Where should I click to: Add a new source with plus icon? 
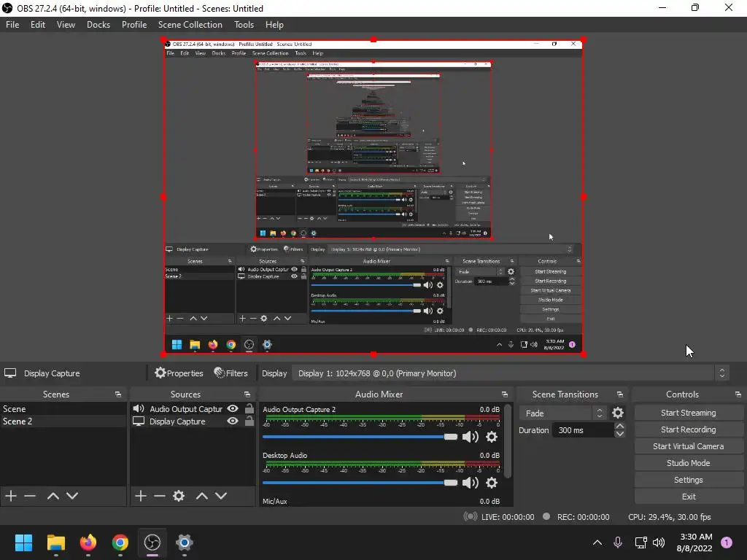pos(141,496)
